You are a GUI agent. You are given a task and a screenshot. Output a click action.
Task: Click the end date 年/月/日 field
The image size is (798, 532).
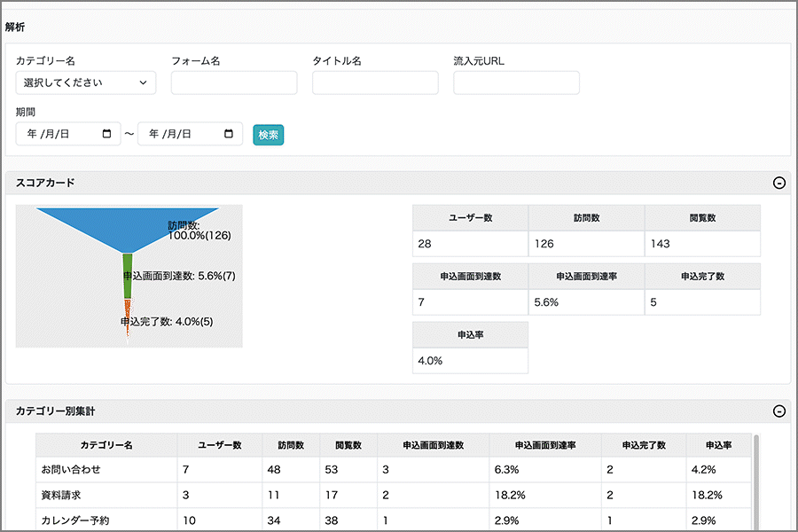tap(182, 134)
